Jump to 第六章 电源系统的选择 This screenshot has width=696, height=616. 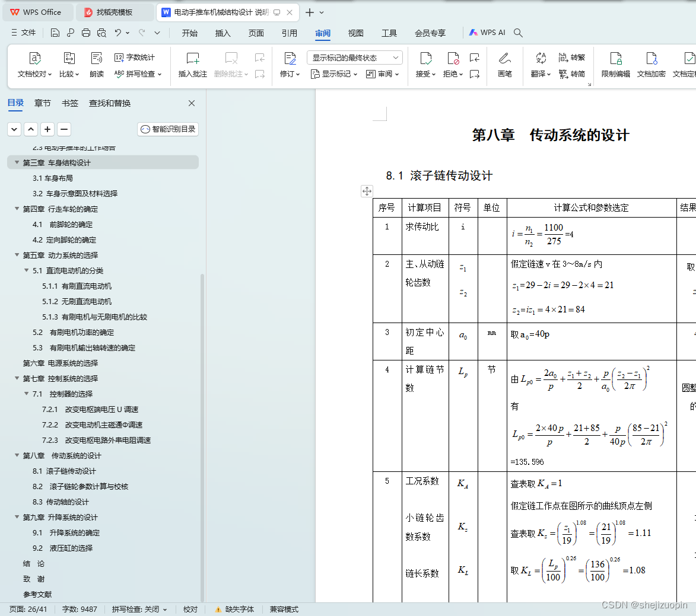click(x=61, y=363)
